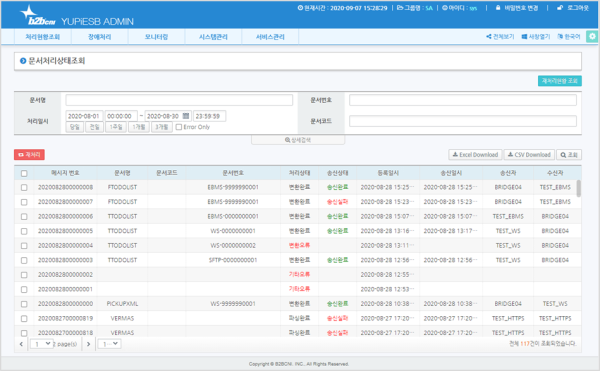Check the row 2020082700000819 checkbox
The height and width of the screenshot is (371, 600).
click(x=24, y=318)
